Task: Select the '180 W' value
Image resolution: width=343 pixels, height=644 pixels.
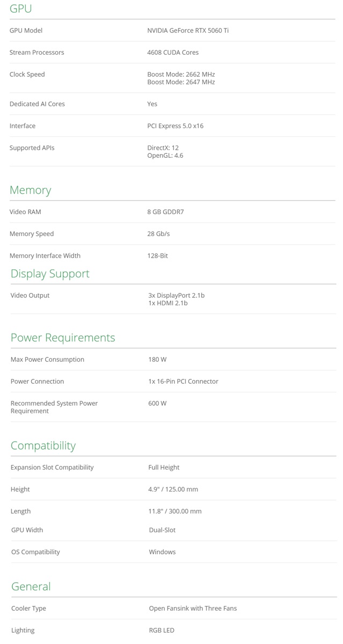Action: click(x=157, y=360)
